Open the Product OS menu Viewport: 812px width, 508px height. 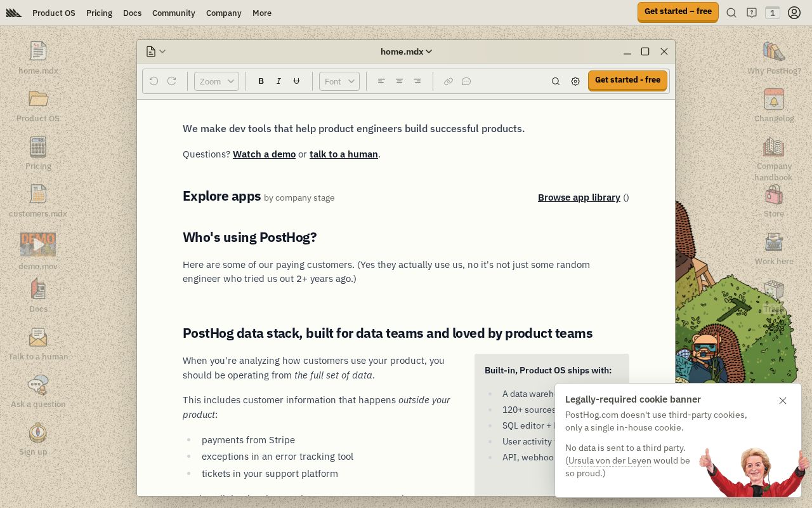[x=54, y=13]
